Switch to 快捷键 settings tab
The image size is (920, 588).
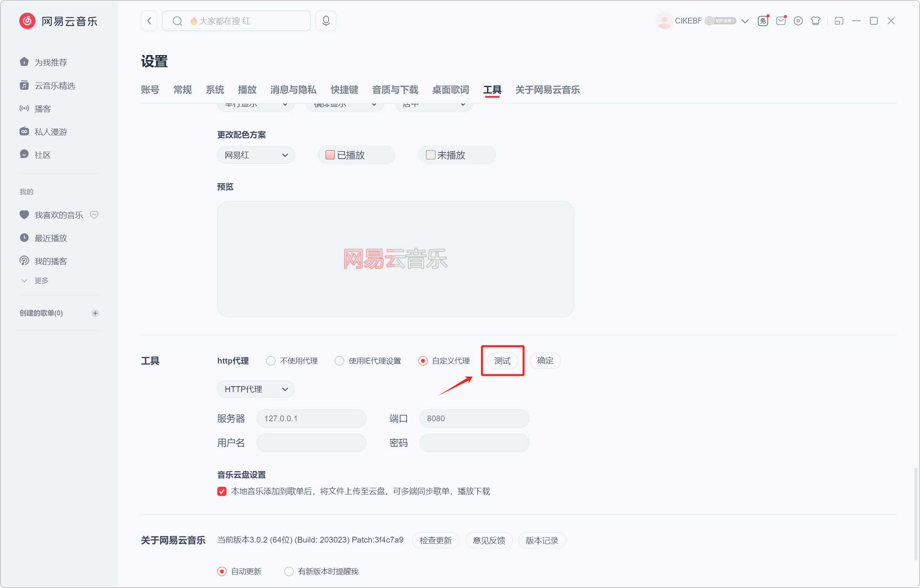pos(344,90)
